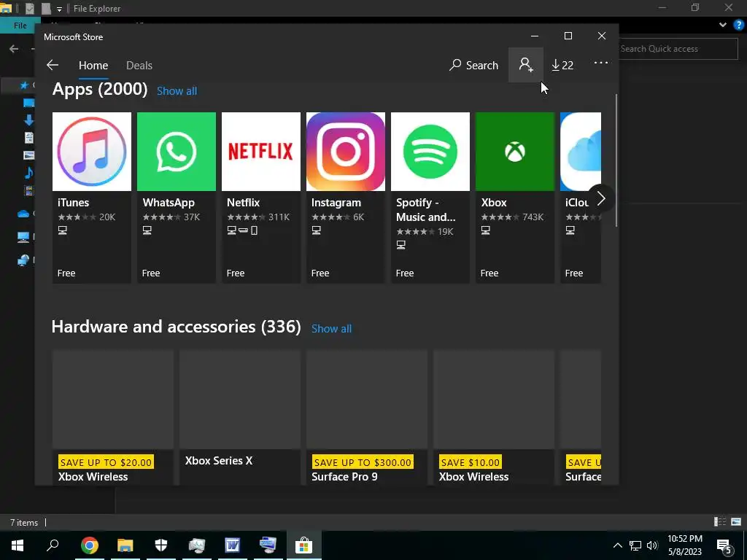Open the Netflix app tile
Screen dimensions: 747x560
coord(261,198)
